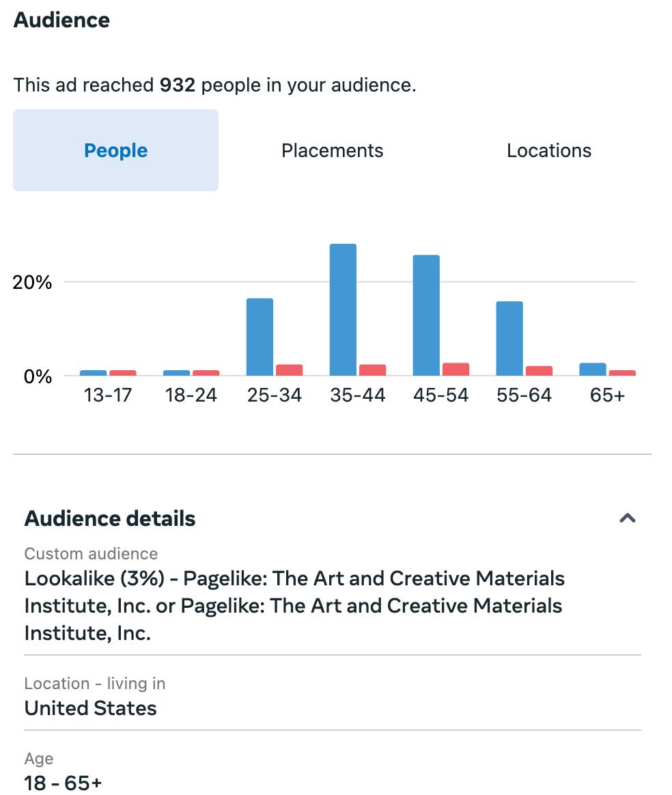Click the 932 reach count

[178, 85]
